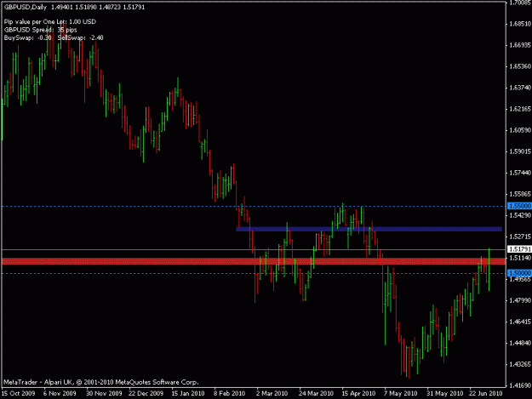Click the 1.55865 price scale value
Viewport: 532px width, 399px height.
click(x=520, y=194)
